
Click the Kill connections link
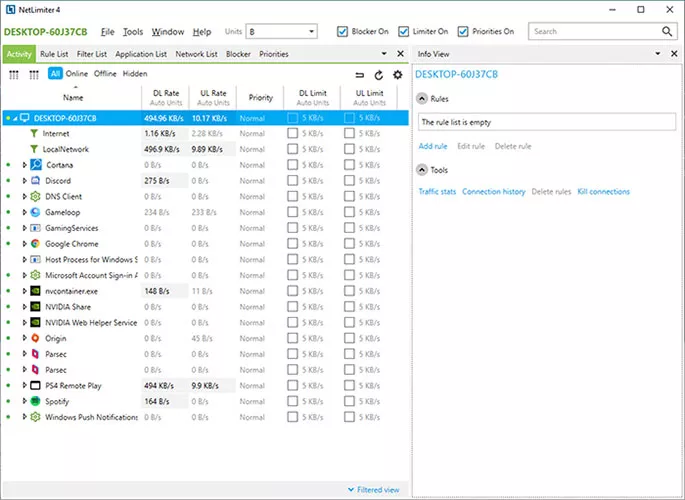(604, 192)
